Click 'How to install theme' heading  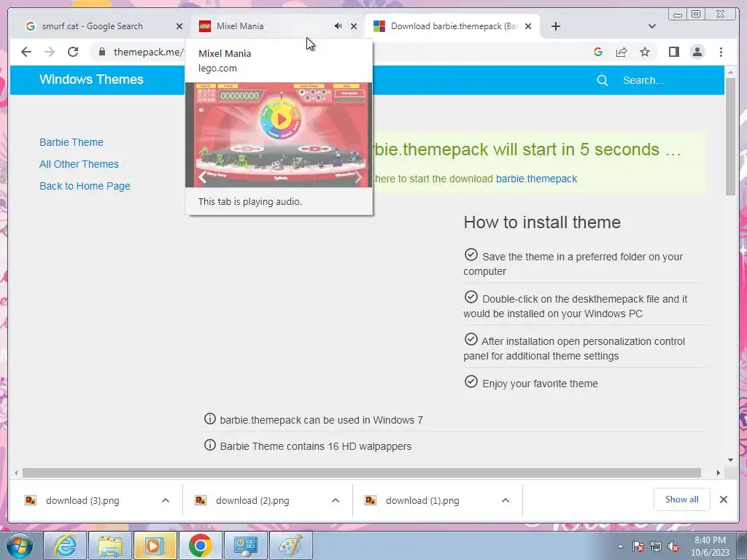pos(542,222)
